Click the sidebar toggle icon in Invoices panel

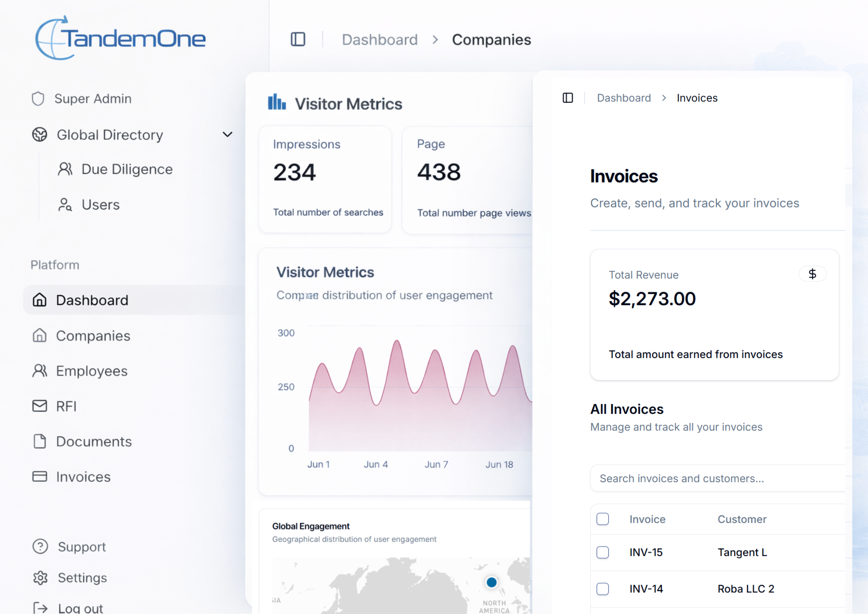[568, 98]
